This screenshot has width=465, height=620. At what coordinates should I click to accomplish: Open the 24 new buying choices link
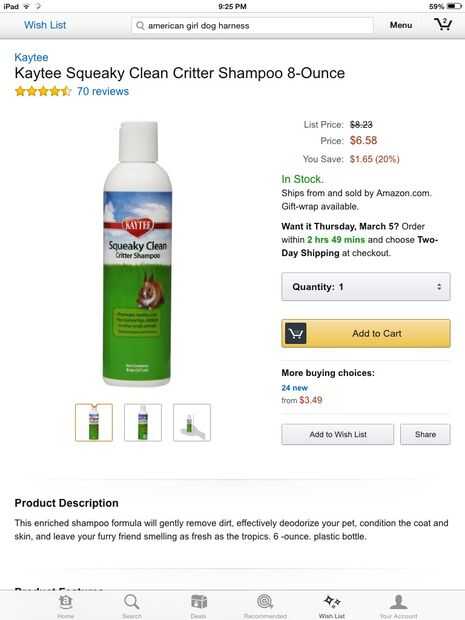coord(295,388)
